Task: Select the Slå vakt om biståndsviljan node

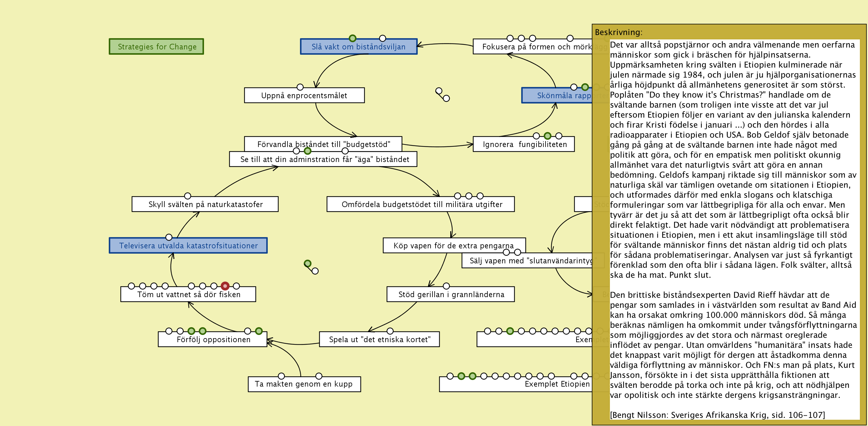Action: [x=358, y=47]
